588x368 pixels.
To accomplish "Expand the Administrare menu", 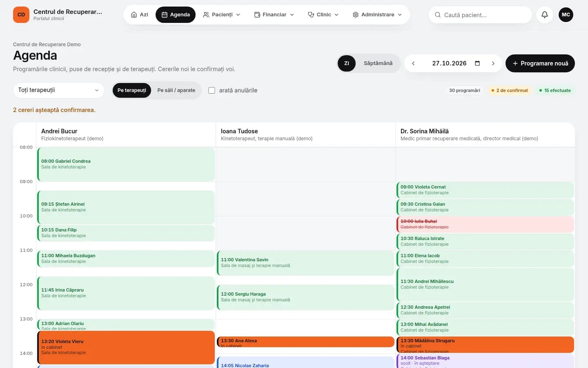I will [377, 15].
